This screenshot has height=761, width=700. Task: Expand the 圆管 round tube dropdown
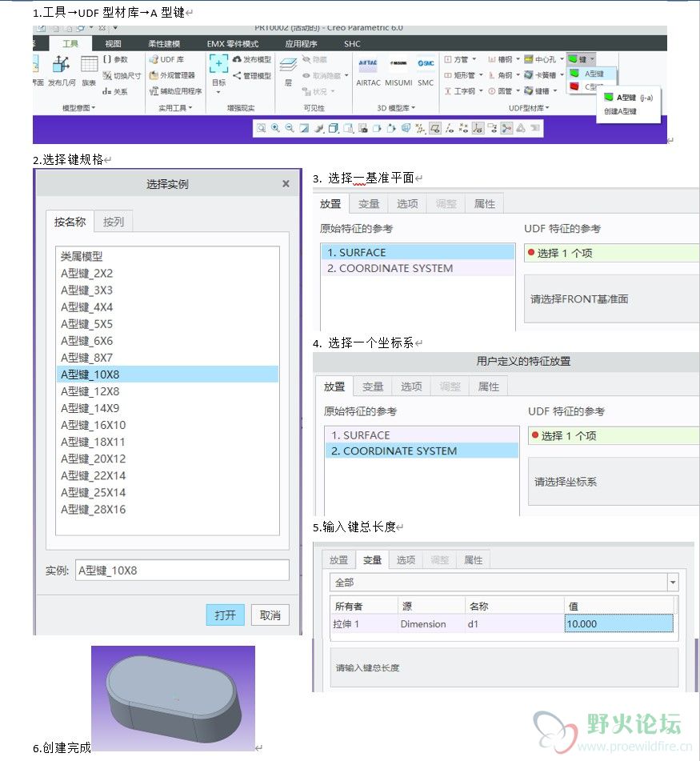pos(518,90)
